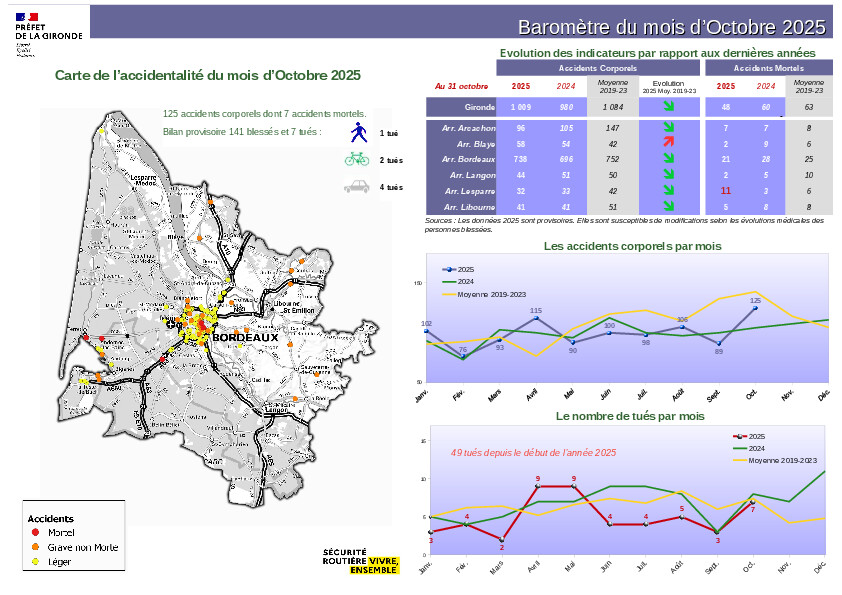Click the gray car icon
Viewport: 842px width, 595px height.
click(357, 186)
